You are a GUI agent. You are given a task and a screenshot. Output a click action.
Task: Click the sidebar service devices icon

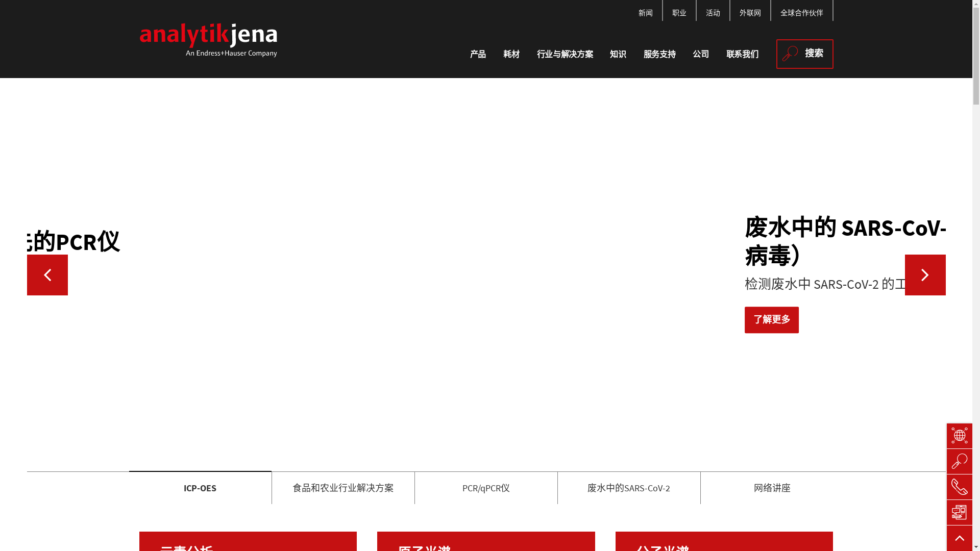(959, 512)
